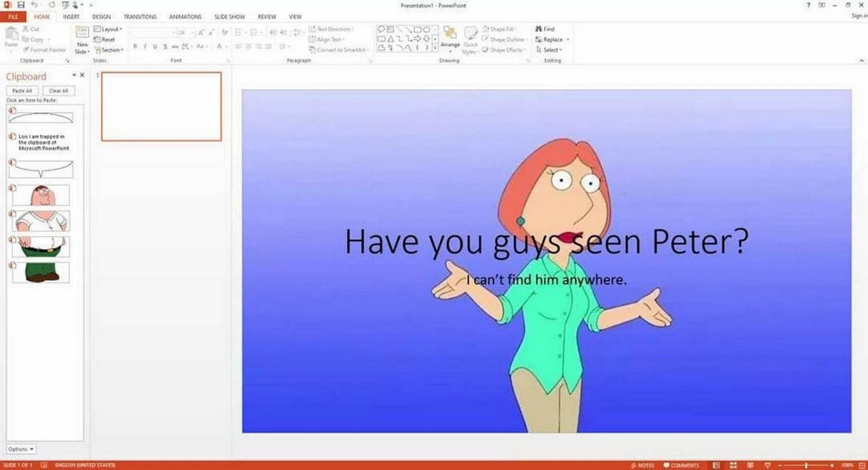
Task: Switch to the SLIDE SHOW tab
Action: tap(229, 16)
